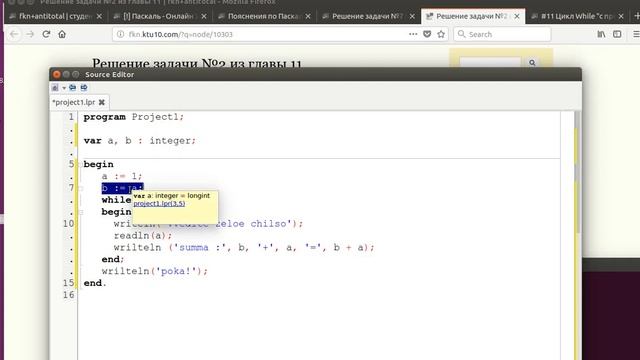Click the 'var a, b : integer;' line
Viewport: 640px width, 360px height.
140,140
